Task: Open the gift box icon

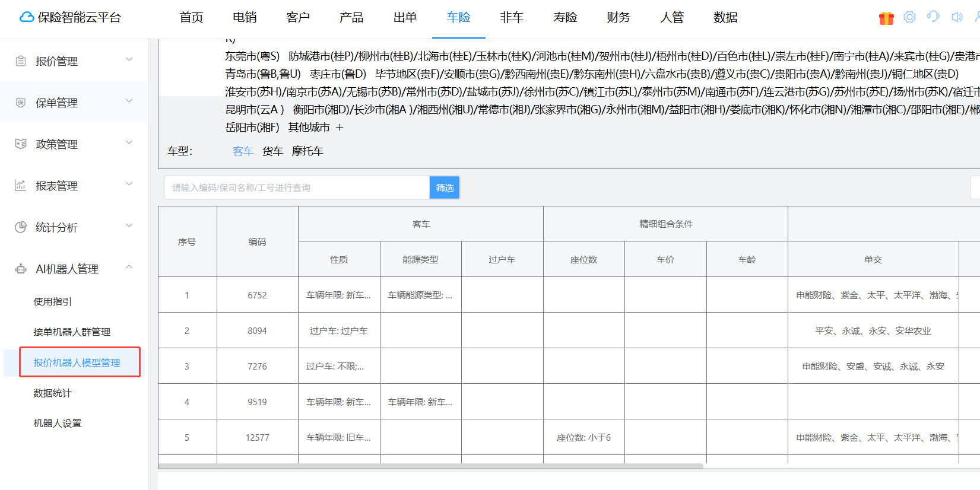Action: coord(886,18)
